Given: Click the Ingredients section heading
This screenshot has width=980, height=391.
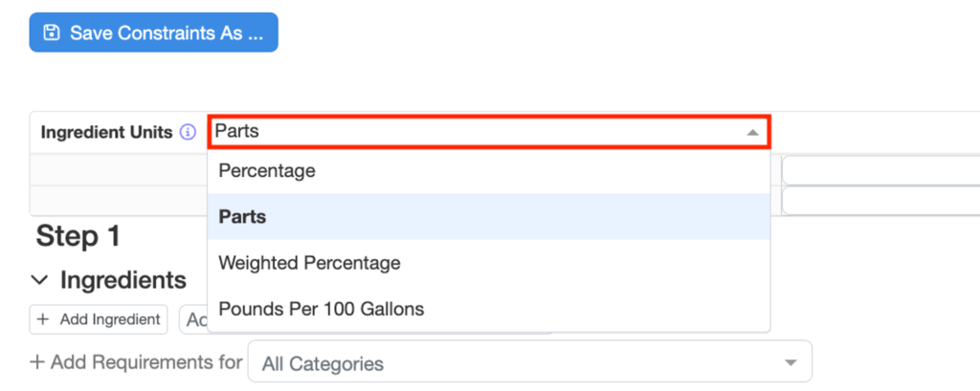Looking at the screenshot, I should point(122,280).
